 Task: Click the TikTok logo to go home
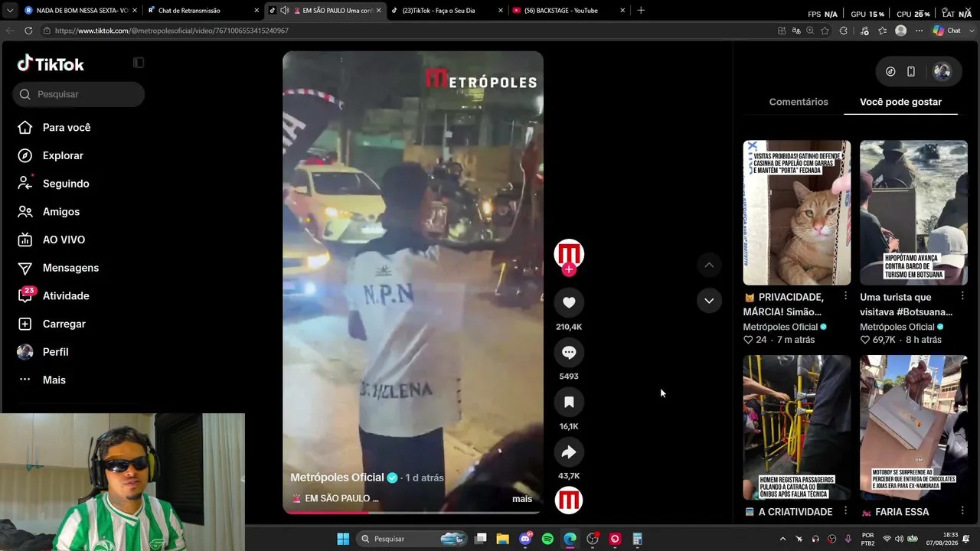click(x=51, y=64)
